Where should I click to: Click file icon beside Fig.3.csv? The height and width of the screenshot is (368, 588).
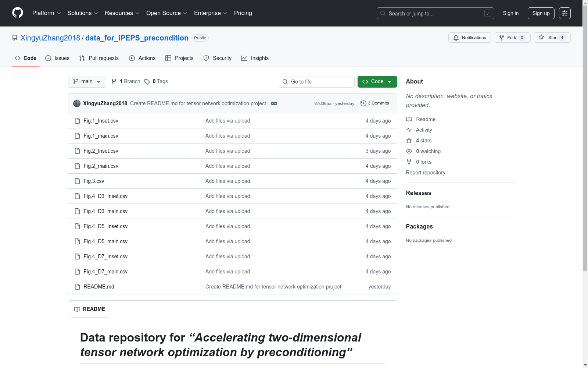[x=77, y=181]
